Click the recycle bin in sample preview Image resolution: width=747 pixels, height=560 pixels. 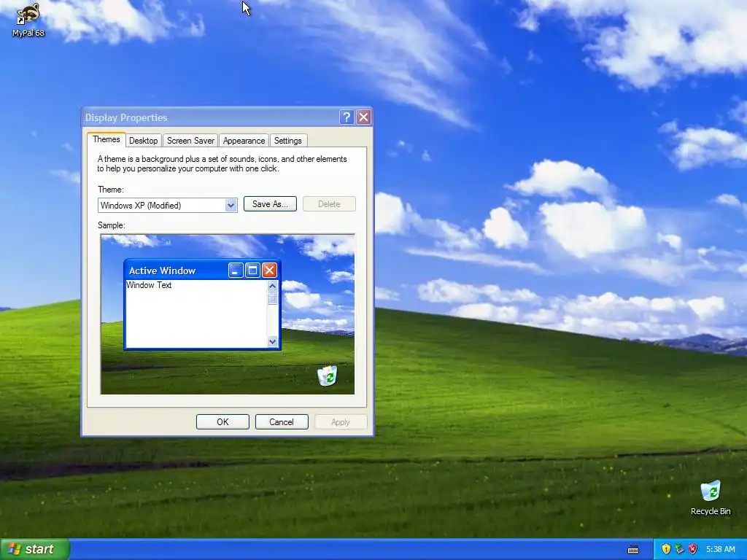[x=328, y=376]
